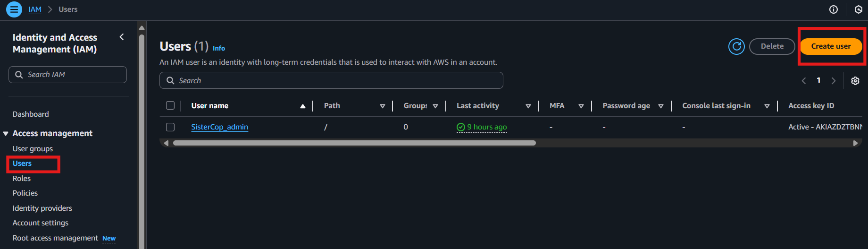This screenshot has height=249, width=868.
Task: Open table preferences gear icon
Action: coord(855,81)
